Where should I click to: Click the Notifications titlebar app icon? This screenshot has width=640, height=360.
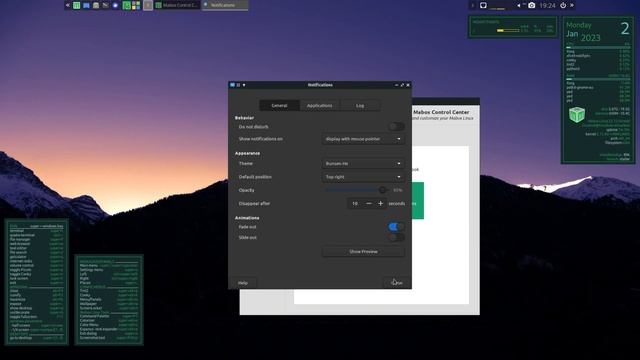coord(233,85)
